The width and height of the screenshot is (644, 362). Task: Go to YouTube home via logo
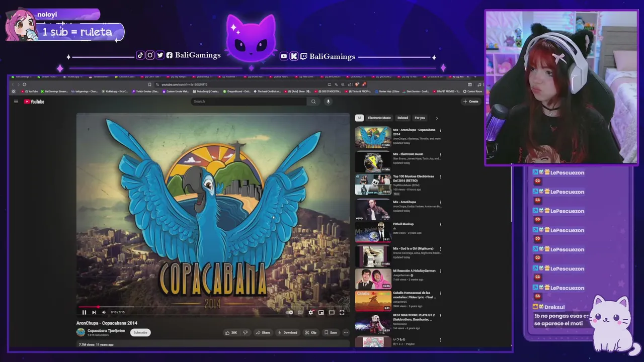34,102
